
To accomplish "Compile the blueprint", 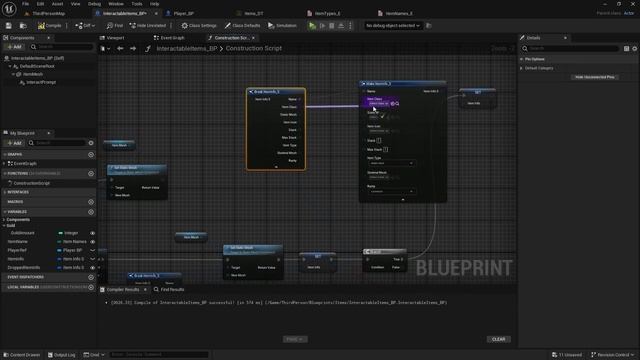I will point(49,26).
